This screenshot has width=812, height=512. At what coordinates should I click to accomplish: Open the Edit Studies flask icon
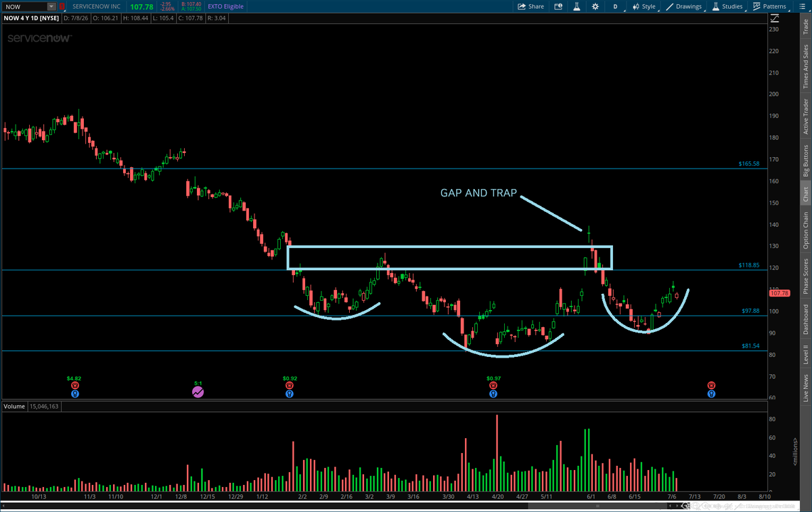(x=577, y=6)
